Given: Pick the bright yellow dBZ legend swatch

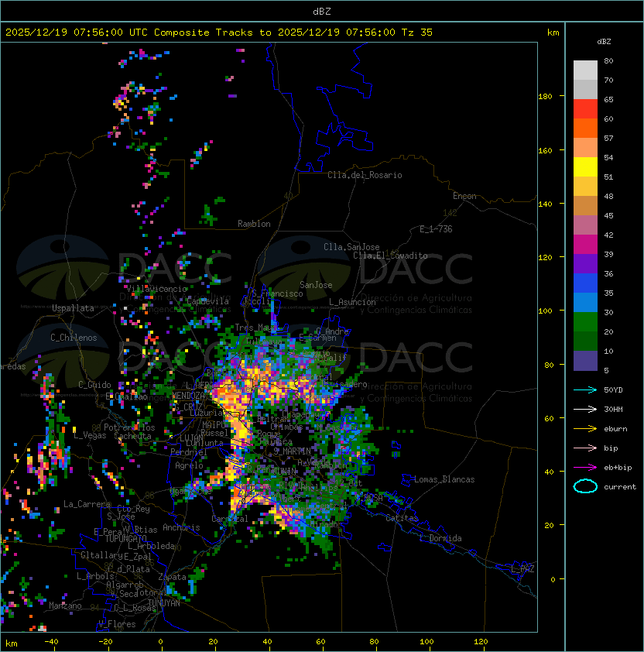Looking at the screenshot, I should coord(585,166).
